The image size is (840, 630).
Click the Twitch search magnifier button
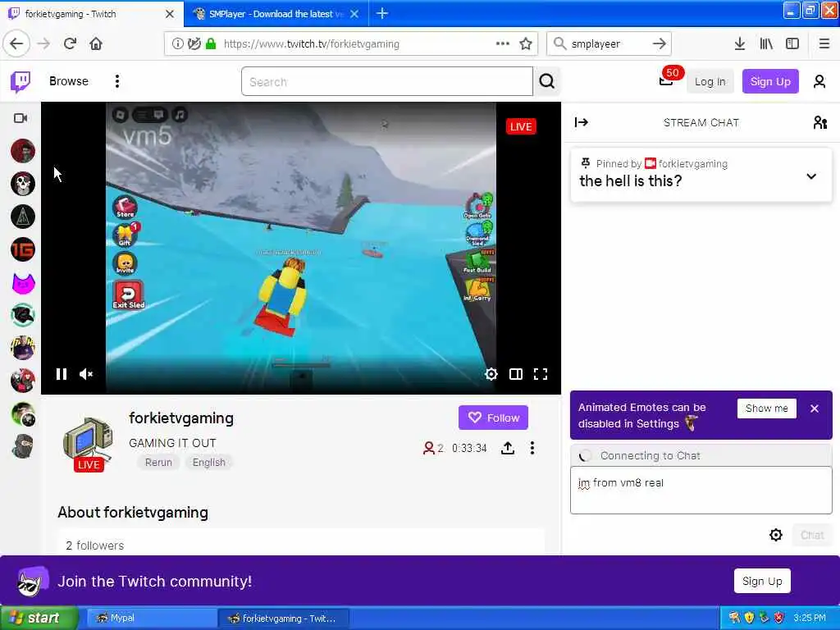pyautogui.click(x=547, y=81)
